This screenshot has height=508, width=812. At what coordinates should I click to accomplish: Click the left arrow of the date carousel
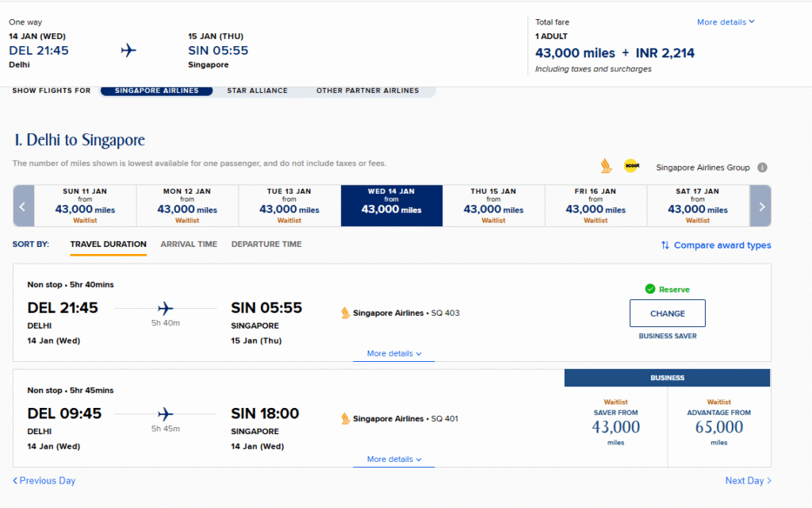pyautogui.click(x=23, y=206)
